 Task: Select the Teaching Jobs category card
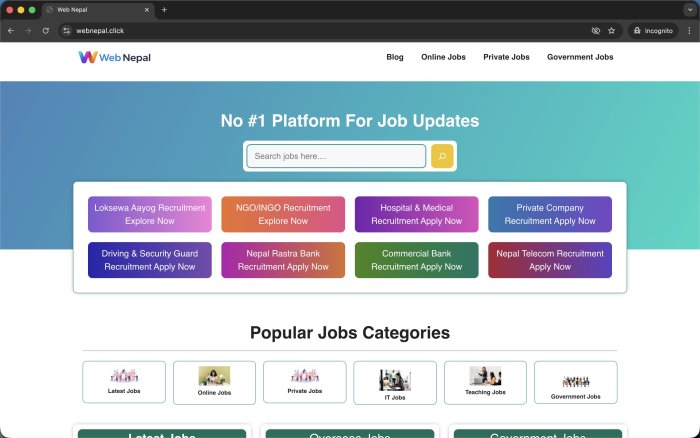[485, 383]
